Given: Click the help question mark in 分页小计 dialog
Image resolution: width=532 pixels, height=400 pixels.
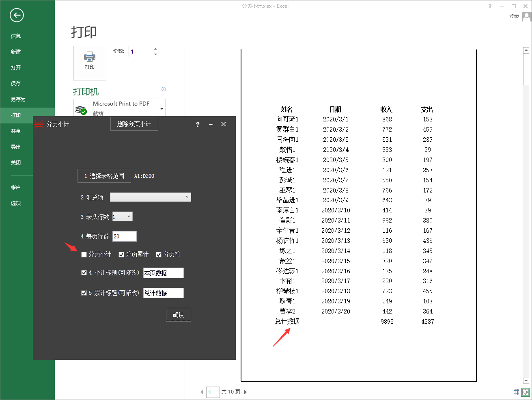Looking at the screenshot, I should [198, 124].
